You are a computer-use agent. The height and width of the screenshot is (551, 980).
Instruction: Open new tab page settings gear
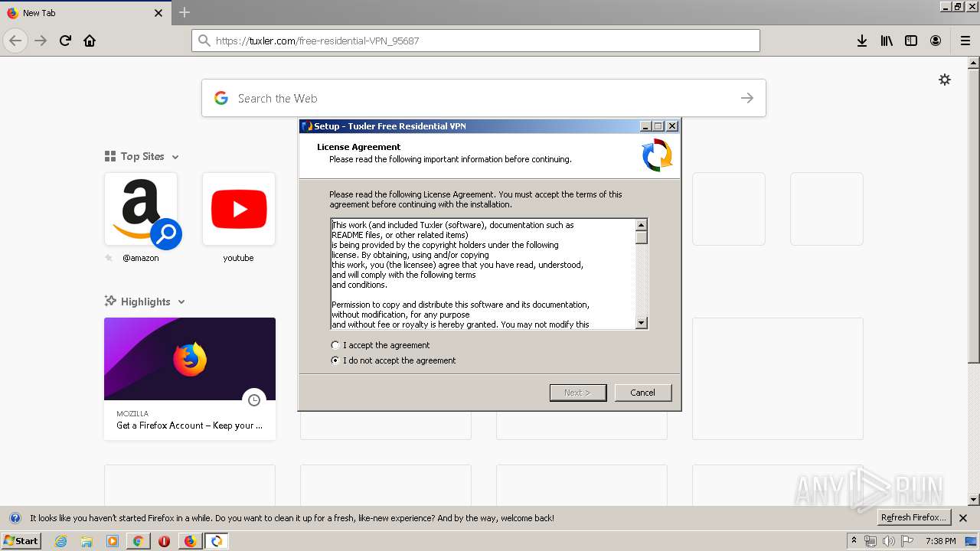(x=945, y=80)
